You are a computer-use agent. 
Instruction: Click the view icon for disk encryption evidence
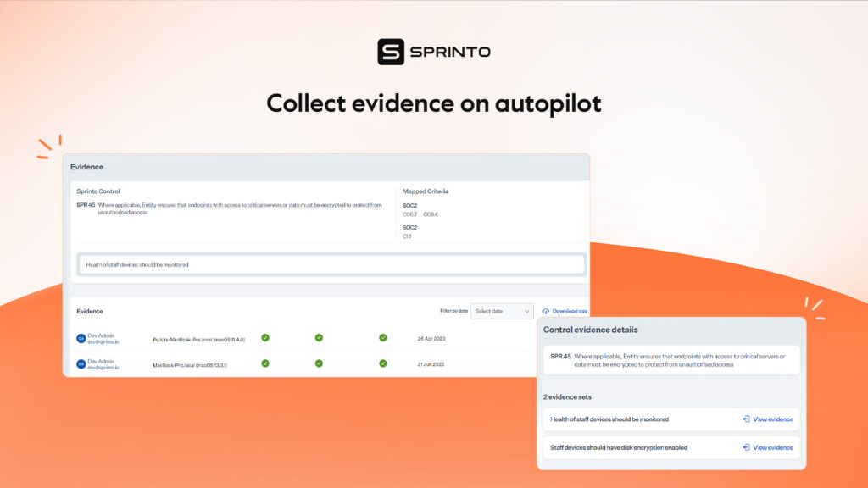pyautogui.click(x=746, y=447)
